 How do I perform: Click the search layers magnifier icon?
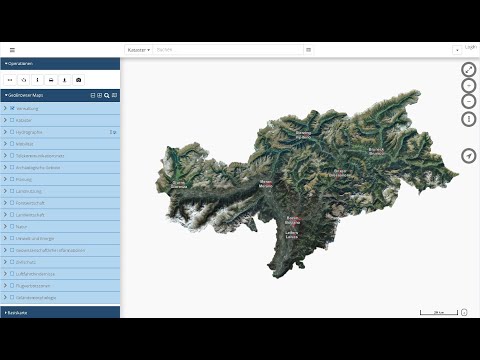click(x=107, y=95)
